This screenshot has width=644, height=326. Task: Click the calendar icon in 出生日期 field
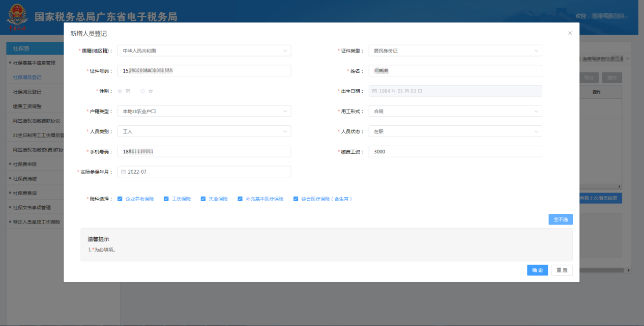374,91
